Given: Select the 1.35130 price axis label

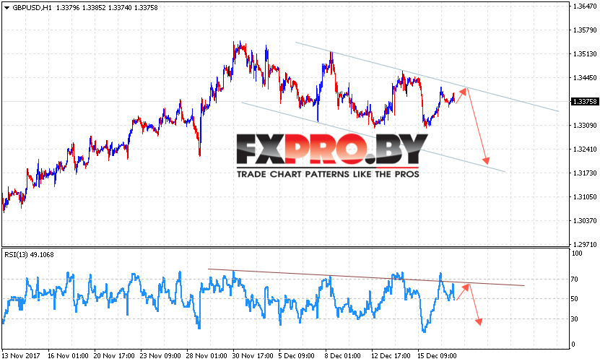Looking at the screenshot, I should tap(584, 54).
